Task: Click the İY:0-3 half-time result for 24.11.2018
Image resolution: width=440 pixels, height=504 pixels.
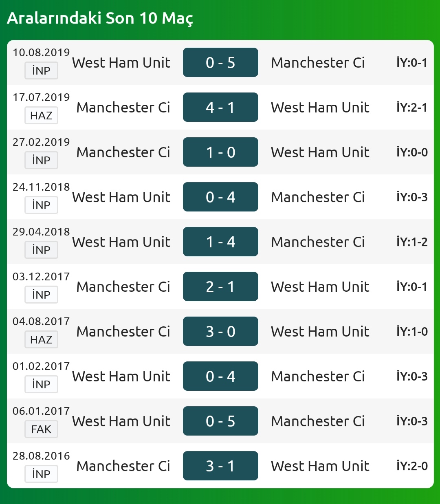Action: tap(412, 197)
